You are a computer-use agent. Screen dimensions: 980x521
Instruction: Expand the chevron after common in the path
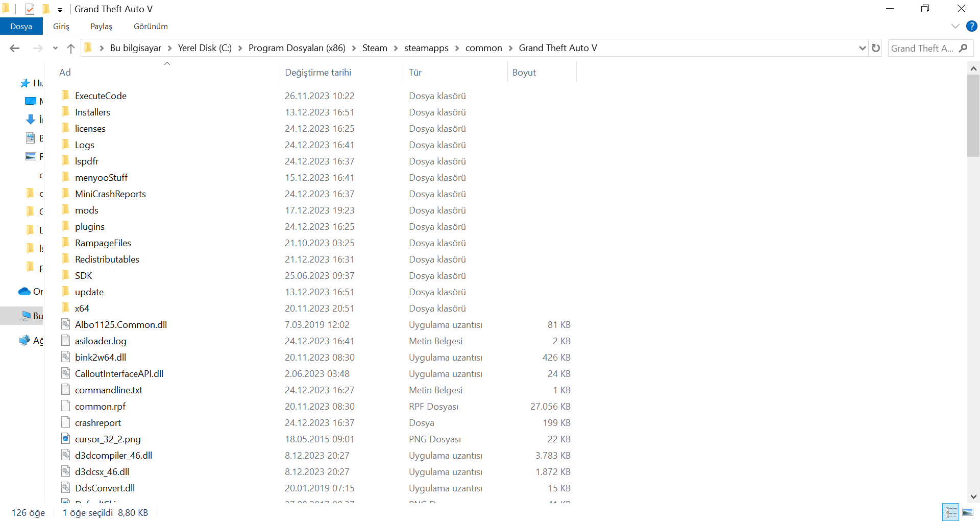click(510, 48)
